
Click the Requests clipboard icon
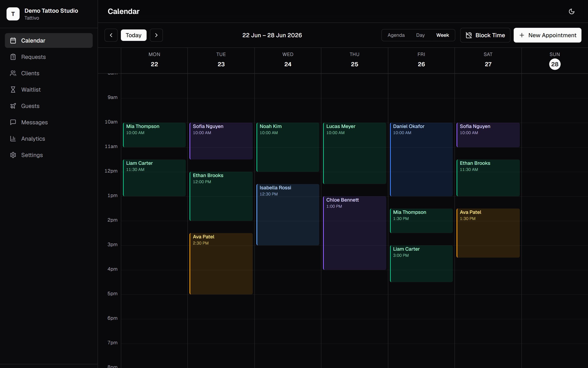(x=13, y=57)
